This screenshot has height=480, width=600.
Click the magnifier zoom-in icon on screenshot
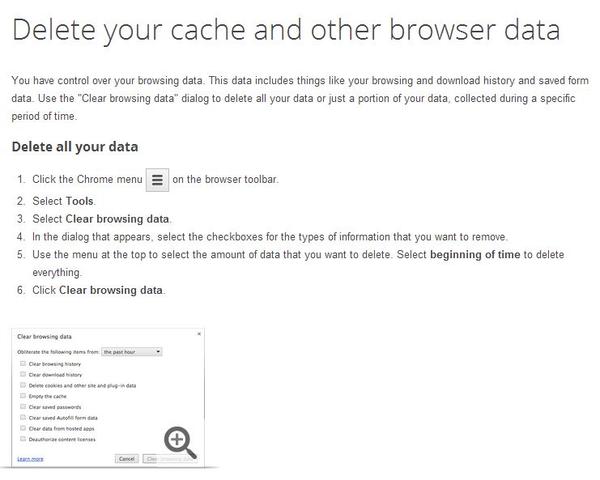(179, 440)
